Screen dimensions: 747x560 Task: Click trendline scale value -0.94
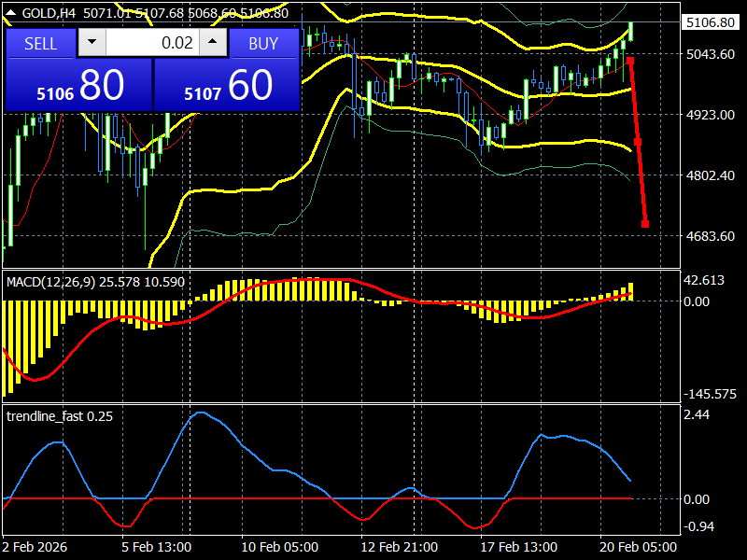698,526
